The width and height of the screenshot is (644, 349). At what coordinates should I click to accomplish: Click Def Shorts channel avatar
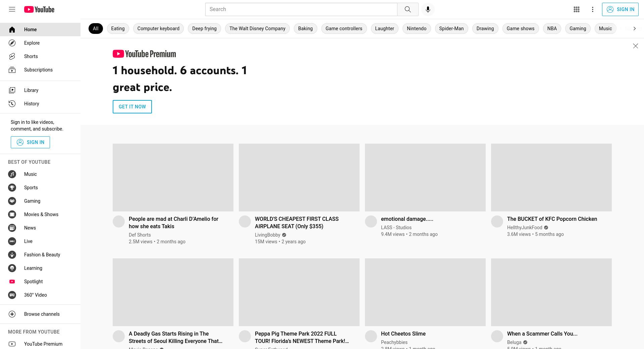point(119,221)
